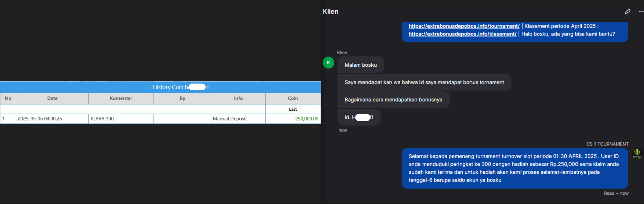
Task: Open the extrabonusdepobos klasement link
Action: coord(462,34)
